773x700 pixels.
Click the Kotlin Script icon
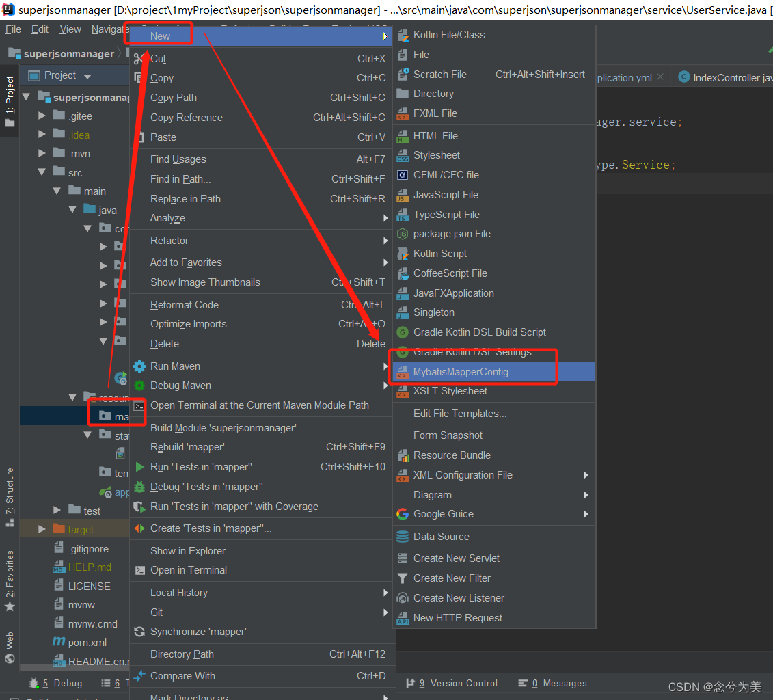tap(403, 254)
